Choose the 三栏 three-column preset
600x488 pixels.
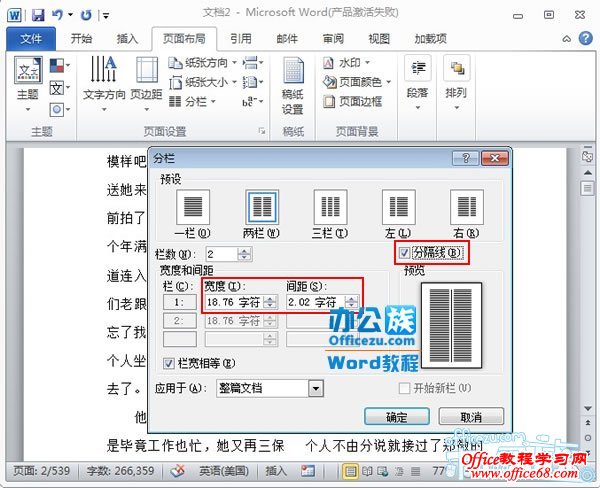coord(330,208)
